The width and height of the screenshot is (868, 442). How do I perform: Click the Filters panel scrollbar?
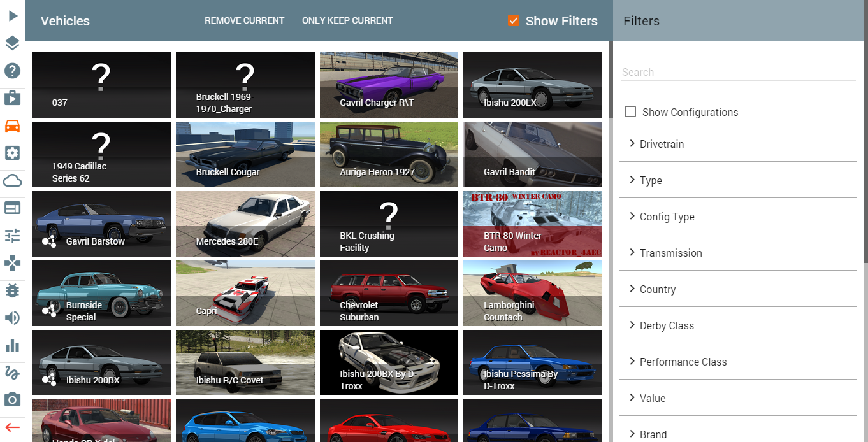pyautogui.click(x=865, y=131)
